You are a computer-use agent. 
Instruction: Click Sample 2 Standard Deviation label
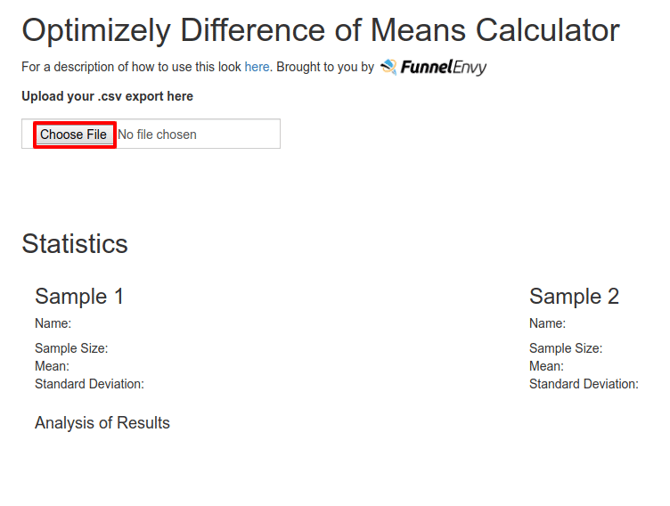(584, 384)
